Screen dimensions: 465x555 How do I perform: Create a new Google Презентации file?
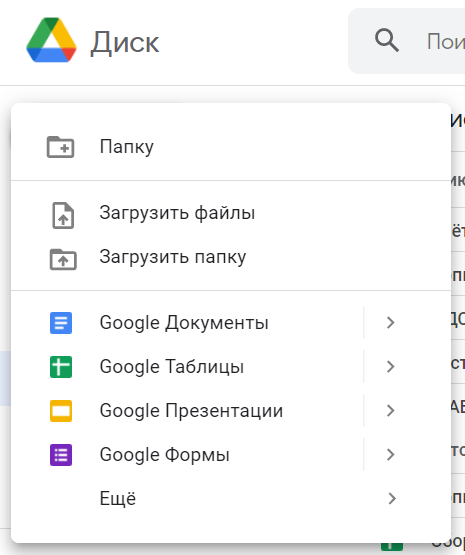pos(188,411)
